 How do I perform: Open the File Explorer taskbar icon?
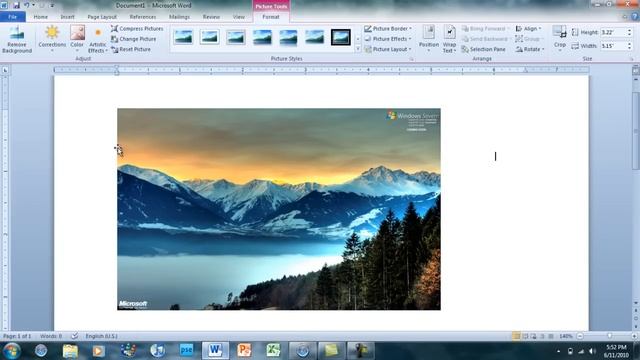[70, 351]
